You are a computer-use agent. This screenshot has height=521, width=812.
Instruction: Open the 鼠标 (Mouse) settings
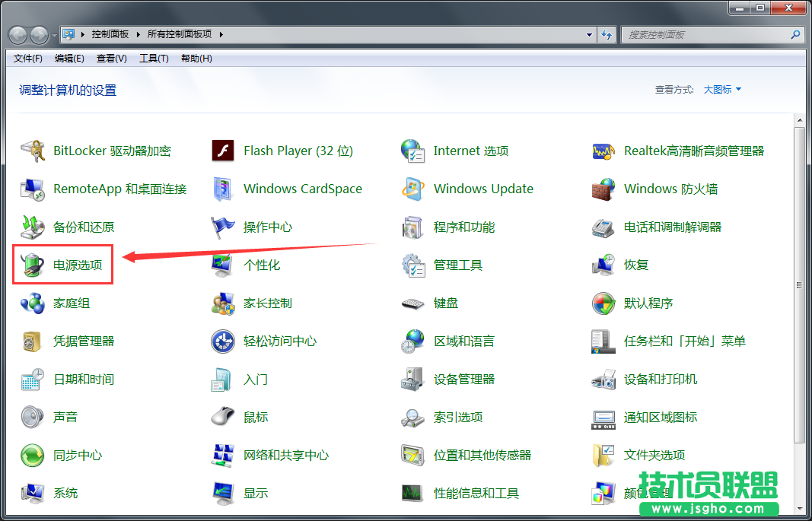(255, 417)
